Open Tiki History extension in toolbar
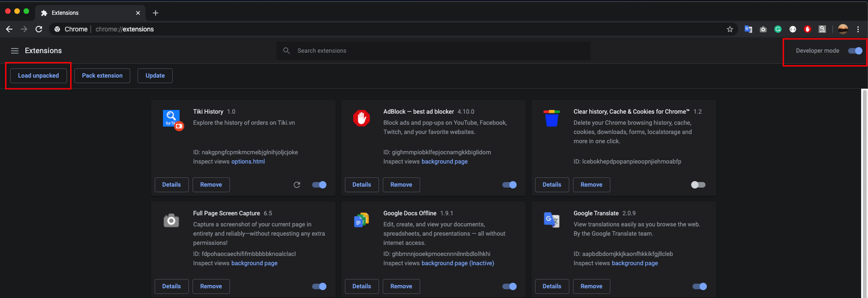This screenshot has height=298, width=868. click(x=822, y=29)
